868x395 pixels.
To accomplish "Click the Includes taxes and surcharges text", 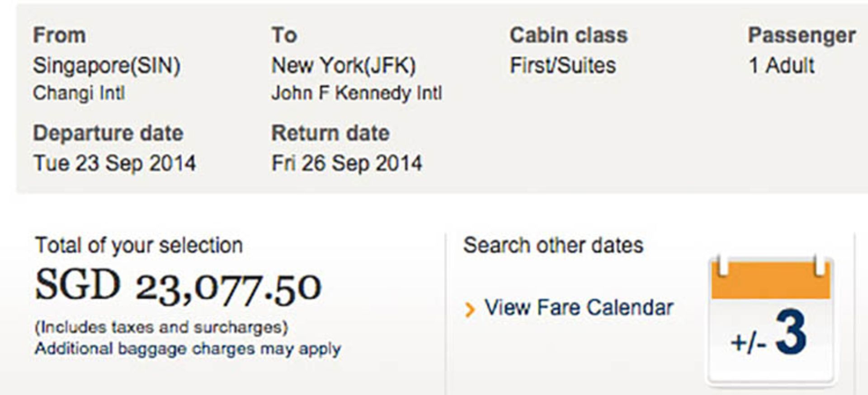I will 161,327.
